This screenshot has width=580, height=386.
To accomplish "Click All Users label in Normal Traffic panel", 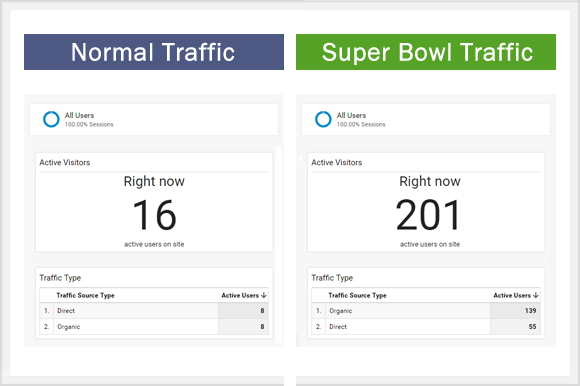I will point(79,115).
